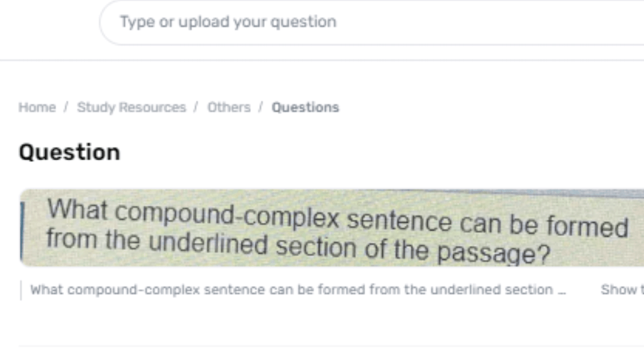Click the ellipsis in the truncated question line
The image size is (644, 352).
[562, 290]
